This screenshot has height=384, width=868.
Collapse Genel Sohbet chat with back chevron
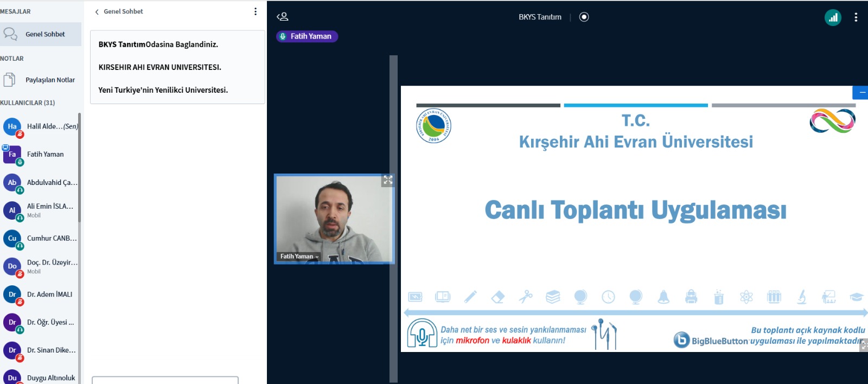97,11
